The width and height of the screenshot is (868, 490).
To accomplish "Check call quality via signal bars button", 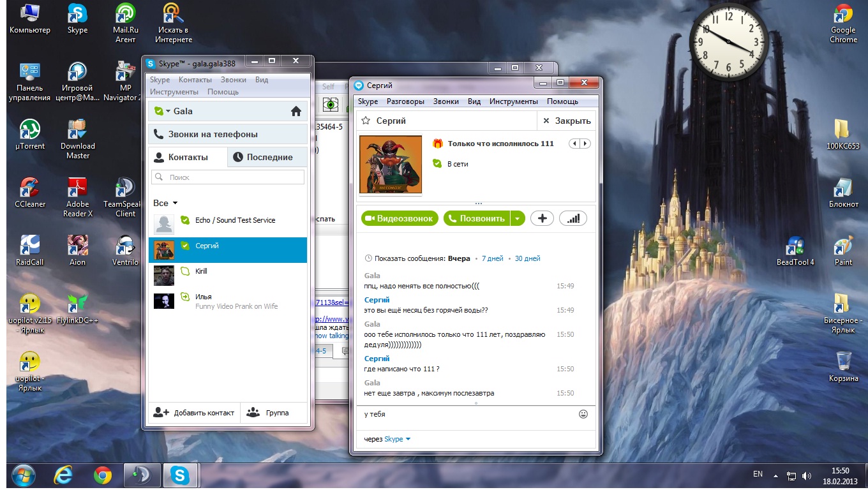I will coord(573,218).
